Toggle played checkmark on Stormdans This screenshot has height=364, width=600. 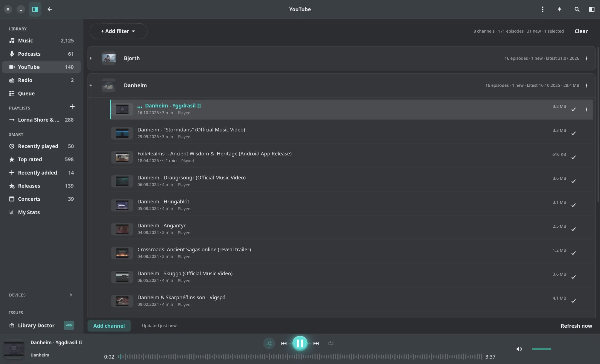pyautogui.click(x=573, y=133)
